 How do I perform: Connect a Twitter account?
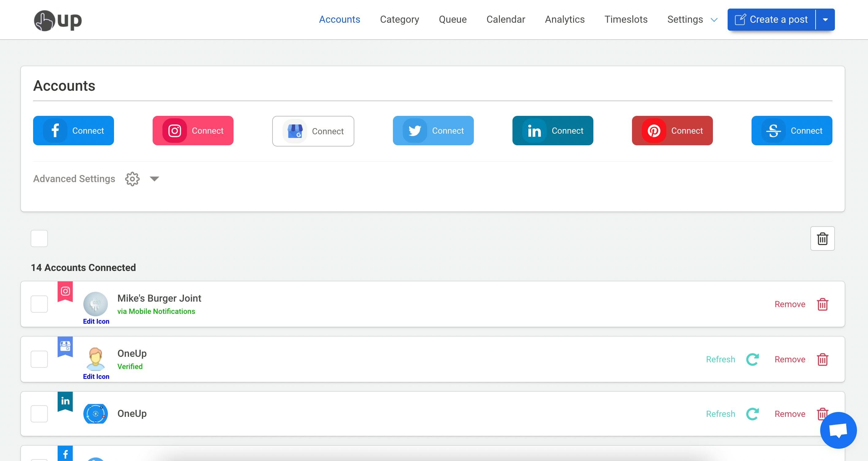433,131
